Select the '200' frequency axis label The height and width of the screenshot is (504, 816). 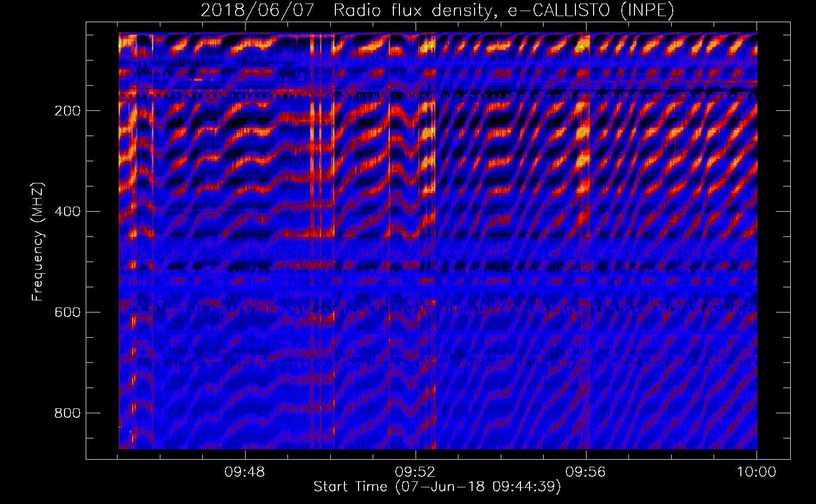(x=67, y=111)
